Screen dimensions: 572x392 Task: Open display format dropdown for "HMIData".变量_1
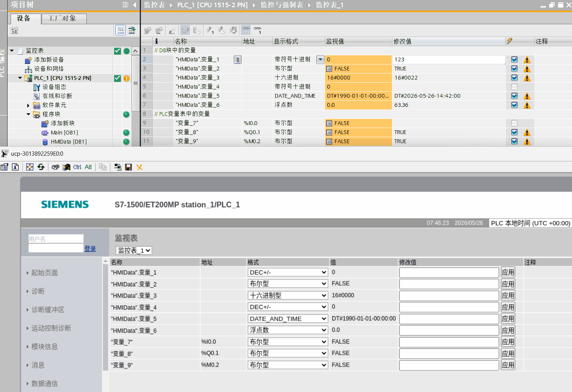coord(320,59)
